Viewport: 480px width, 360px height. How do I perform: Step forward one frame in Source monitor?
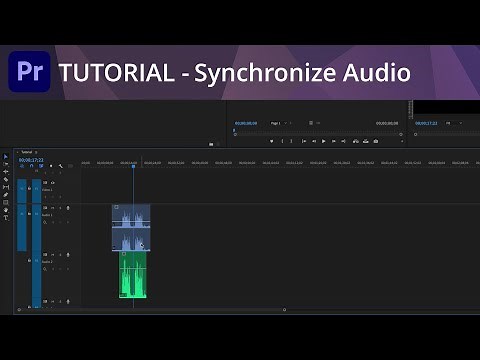(x=333, y=141)
